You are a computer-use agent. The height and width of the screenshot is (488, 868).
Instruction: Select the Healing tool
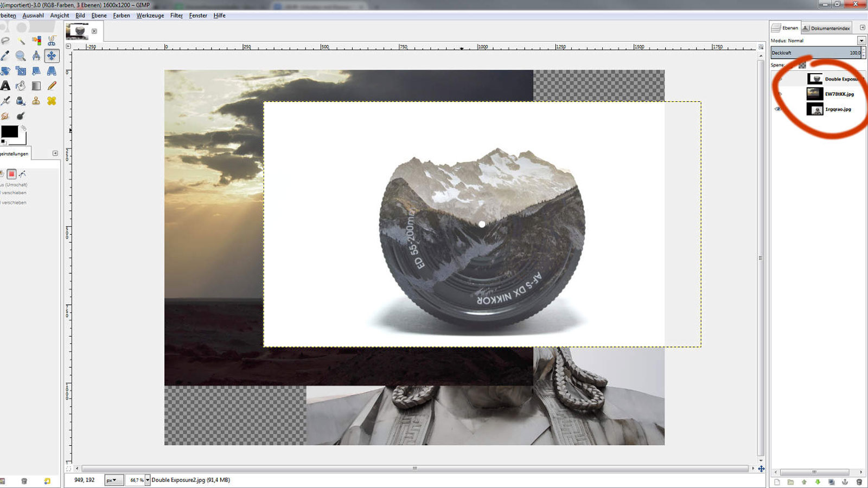click(51, 100)
